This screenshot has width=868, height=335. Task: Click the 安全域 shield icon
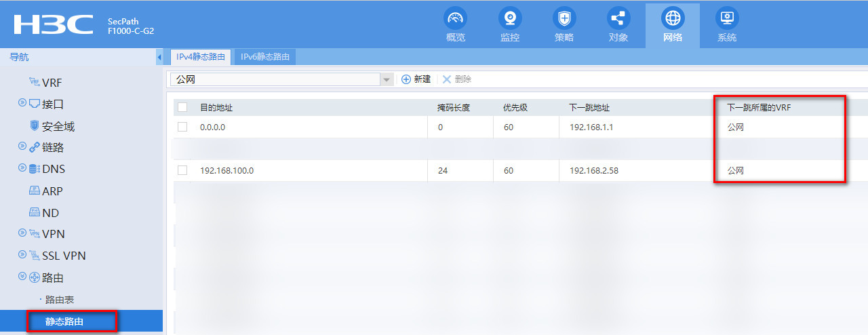pyautogui.click(x=35, y=125)
